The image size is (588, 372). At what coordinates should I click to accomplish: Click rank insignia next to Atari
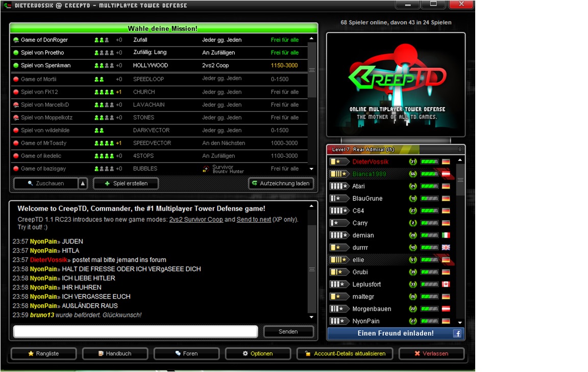339,186
